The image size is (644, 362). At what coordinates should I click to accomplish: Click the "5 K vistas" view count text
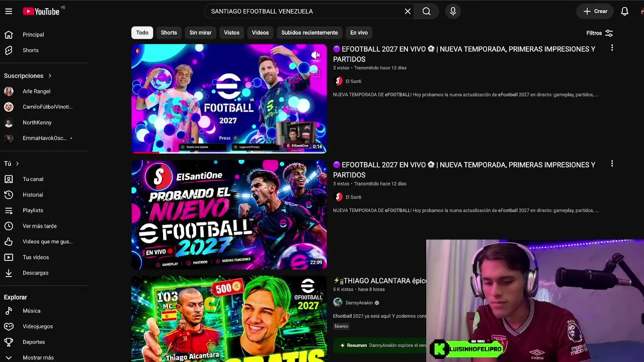click(343, 290)
